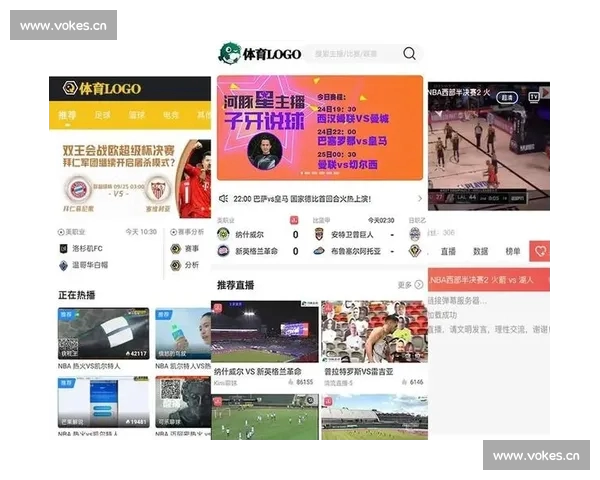The width and height of the screenshot is (600, 480).
Task: Select the 推荐 tab in the yellow bar
Action: click(67, 115)
